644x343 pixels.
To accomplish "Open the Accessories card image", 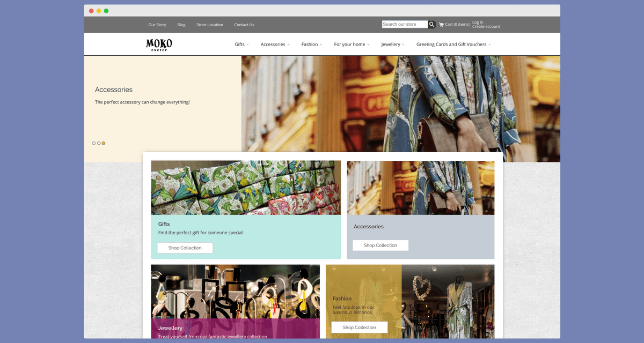I will click(421, 188).
